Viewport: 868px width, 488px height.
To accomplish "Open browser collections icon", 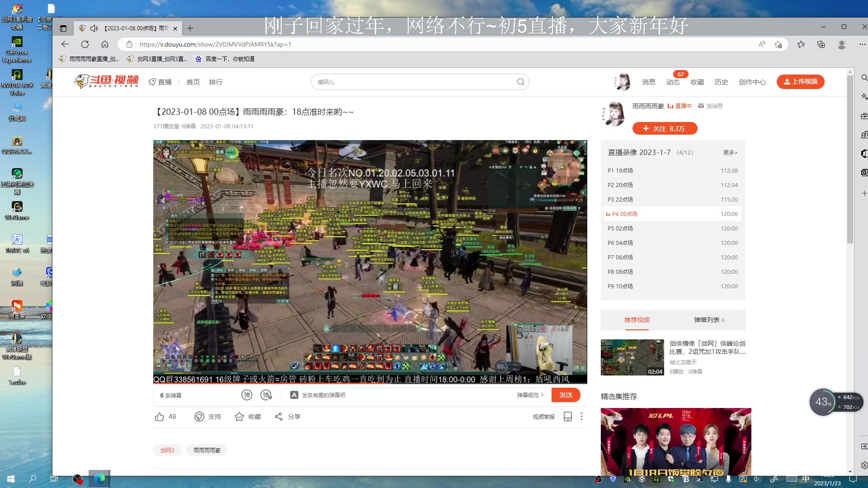I will click(x=821, y=44).
